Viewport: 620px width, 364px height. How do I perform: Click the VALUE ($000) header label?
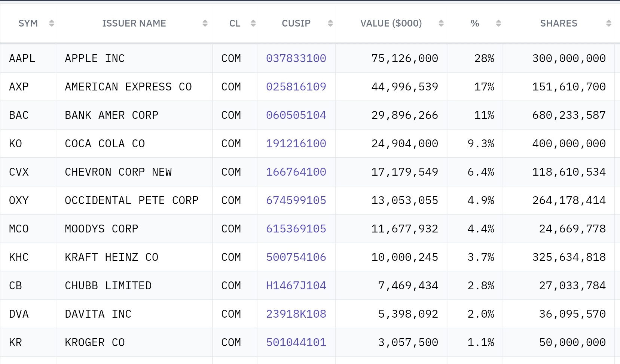pos(391,23)
